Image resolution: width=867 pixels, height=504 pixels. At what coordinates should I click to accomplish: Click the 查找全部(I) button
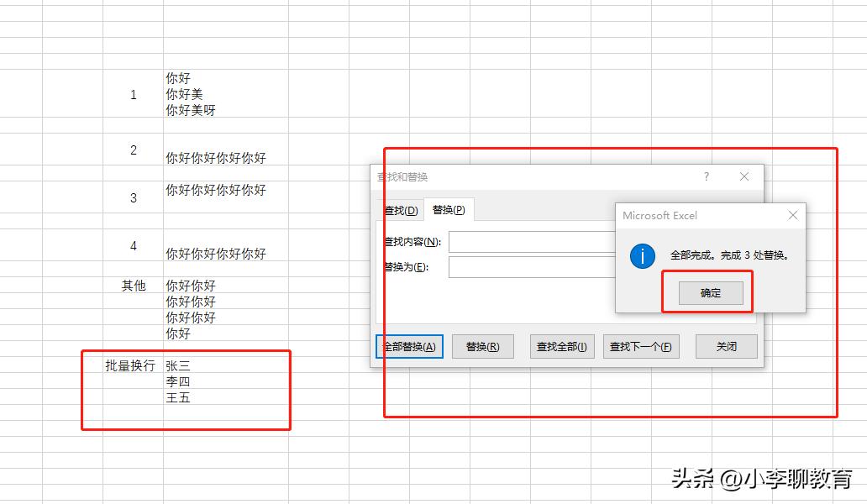click(x=561, y=346)
